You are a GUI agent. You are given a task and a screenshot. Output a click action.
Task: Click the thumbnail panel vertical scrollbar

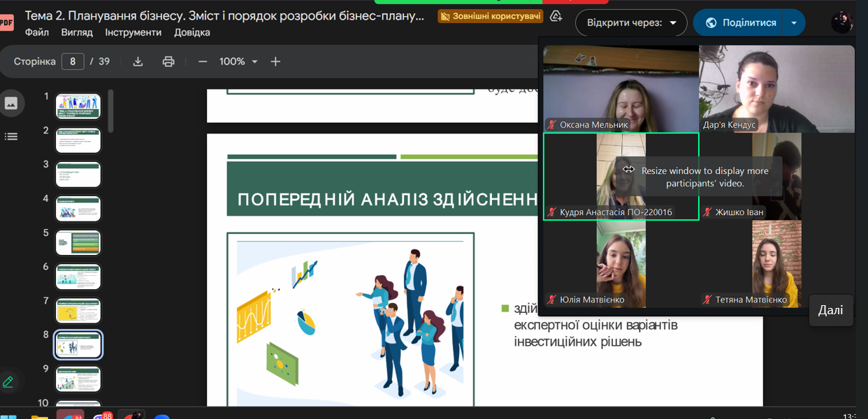(110, 112)
